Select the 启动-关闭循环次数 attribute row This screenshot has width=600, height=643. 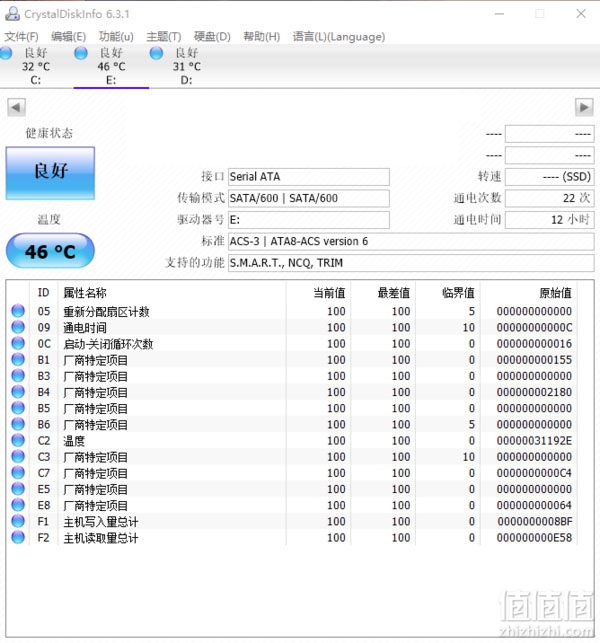[292, 344]
